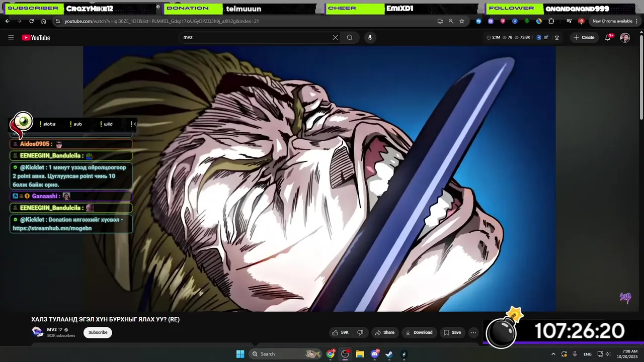Open the YouTube hamburger guide menu
644x362 pixels.
(11, 37)
